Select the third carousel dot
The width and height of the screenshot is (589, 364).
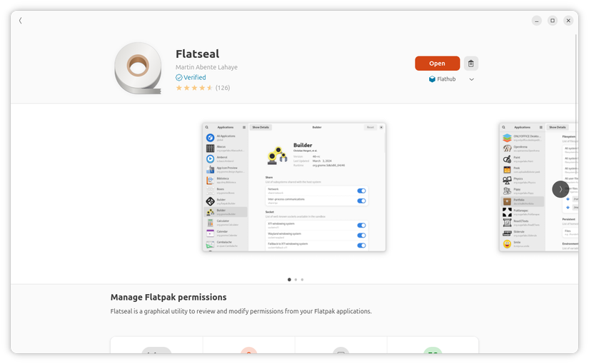pyautogui.click(x=302, y=280)
